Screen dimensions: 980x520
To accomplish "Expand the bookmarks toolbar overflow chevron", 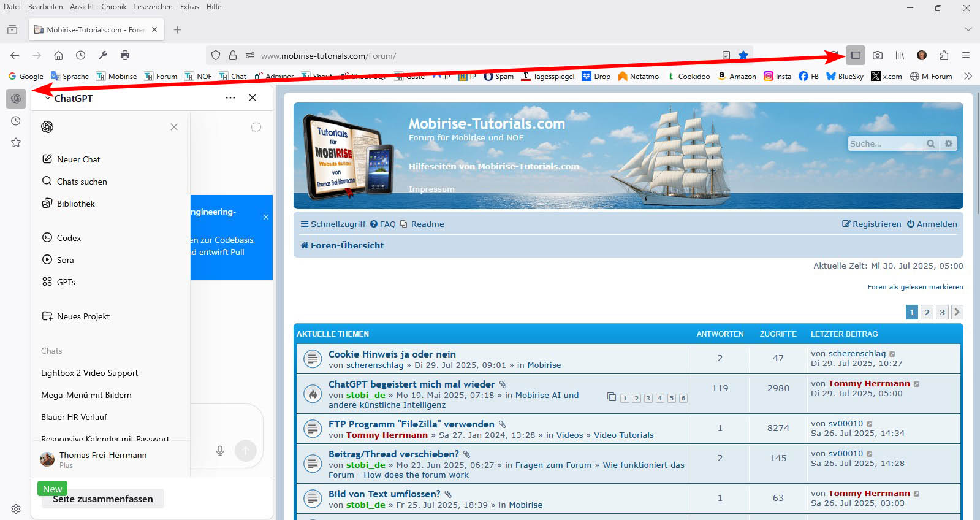I will pyautogui.click(x=968, y=76).
